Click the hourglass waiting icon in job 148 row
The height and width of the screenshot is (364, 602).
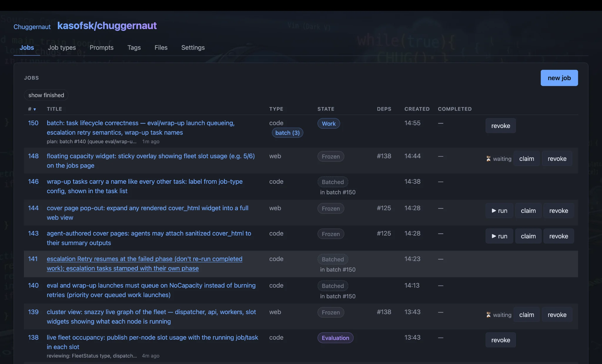point(488,159)
